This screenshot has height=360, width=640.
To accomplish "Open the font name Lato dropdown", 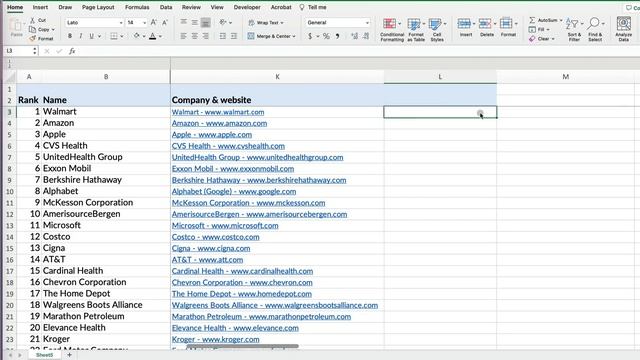I will pos(121,23).
